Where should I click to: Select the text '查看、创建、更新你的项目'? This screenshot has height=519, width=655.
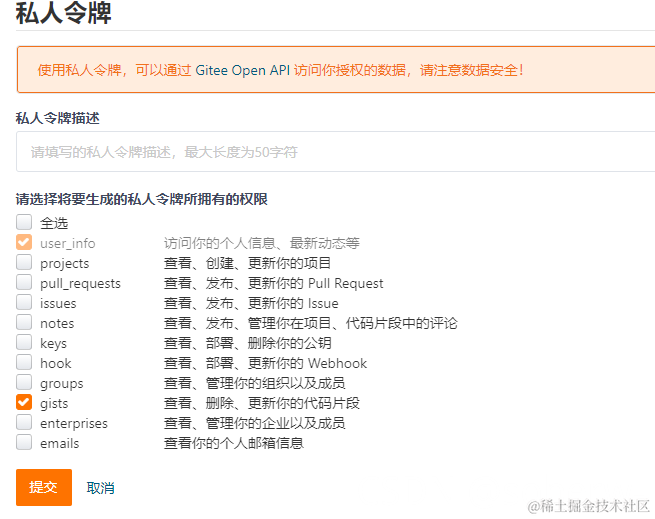[x=247, y=263]
